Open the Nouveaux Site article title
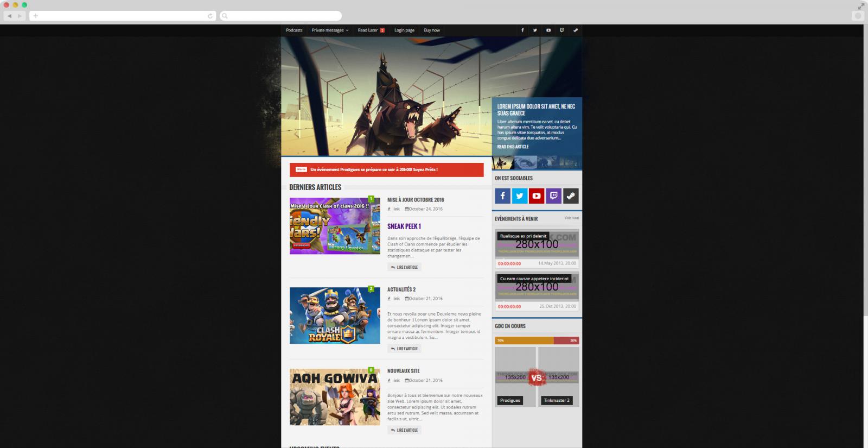Screen dimensions: 868x448 tap(403, 371)
